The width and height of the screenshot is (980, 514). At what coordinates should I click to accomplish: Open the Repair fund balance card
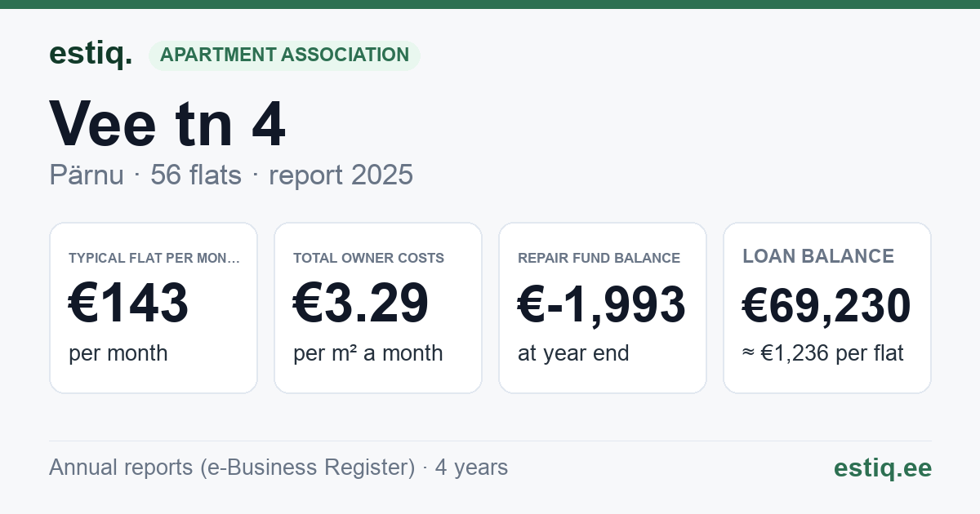click(x=603, y=308)
